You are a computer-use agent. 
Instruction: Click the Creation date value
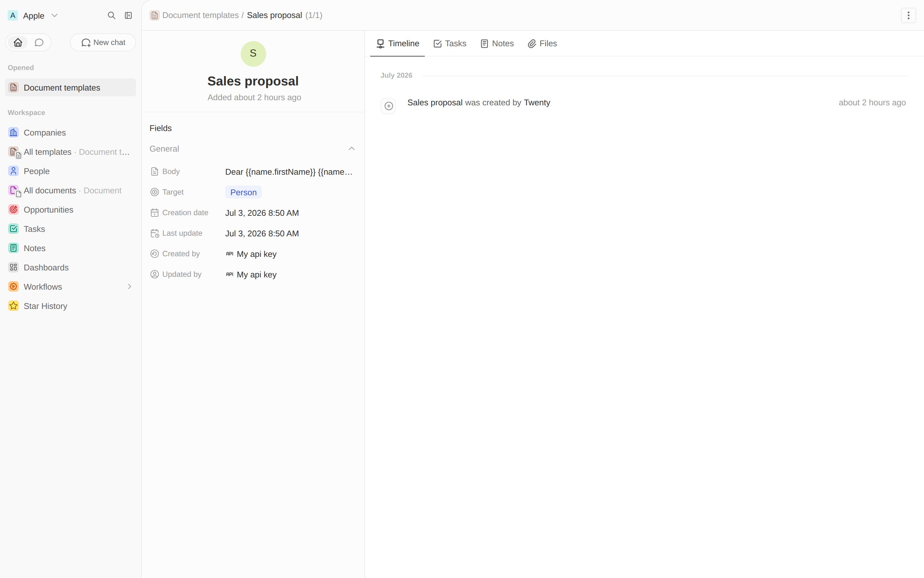click(262, 213)
